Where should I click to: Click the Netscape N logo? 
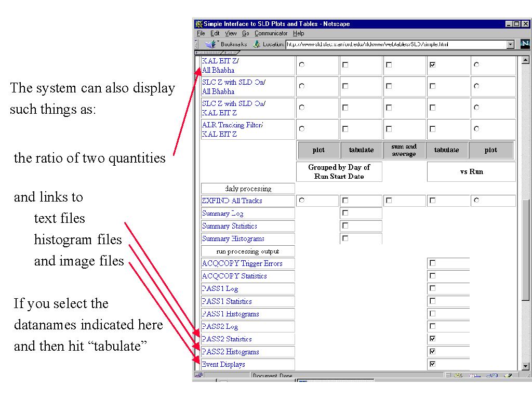(x=525, y=44)
